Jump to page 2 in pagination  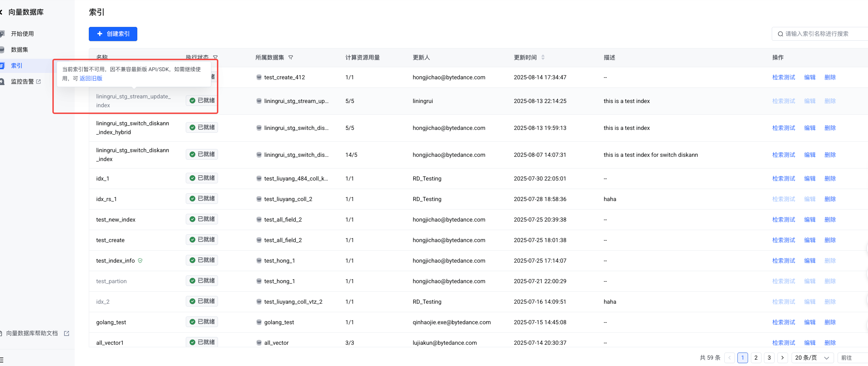756,358
